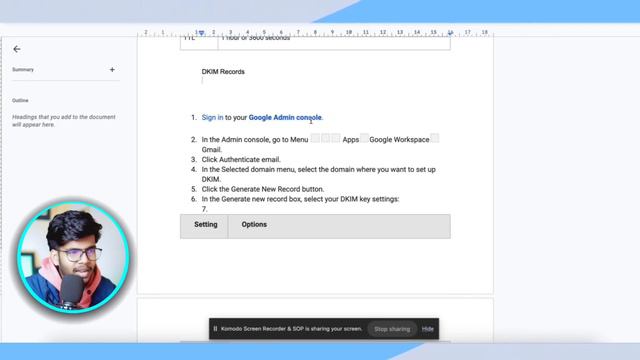640x360 pixels.
Task: Click the empty list item 7
Action: 204,209
